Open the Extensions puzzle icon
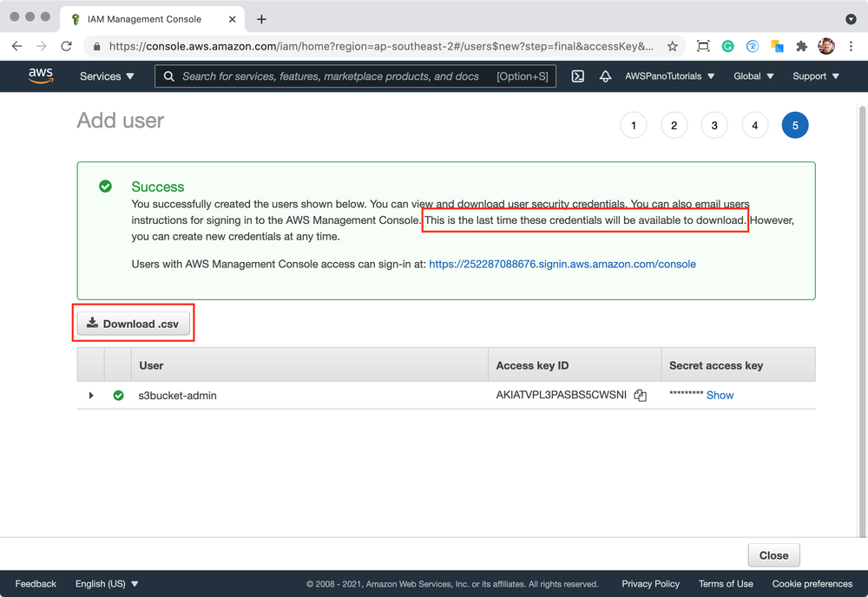The image size is (868, 597). click(801, 47)
